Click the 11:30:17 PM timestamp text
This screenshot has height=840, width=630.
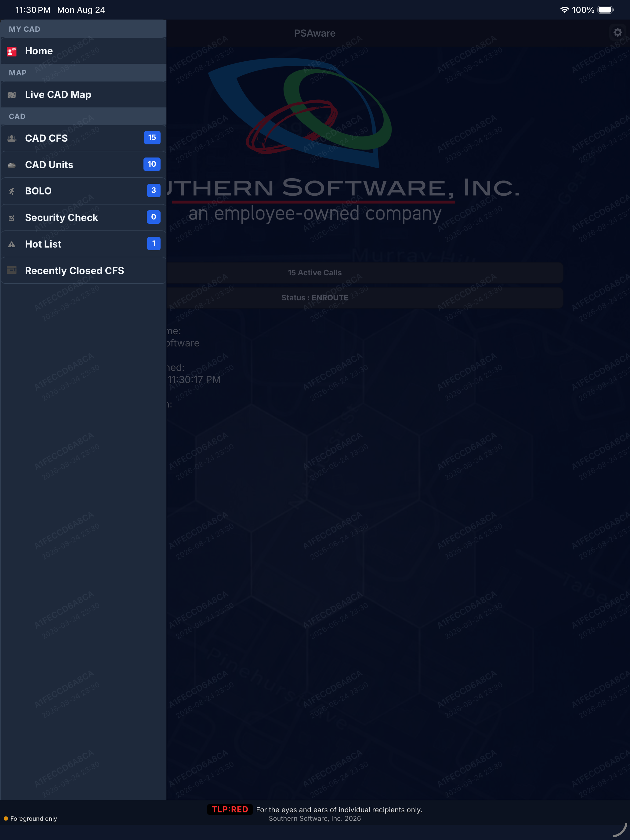(x=194, y=379)
